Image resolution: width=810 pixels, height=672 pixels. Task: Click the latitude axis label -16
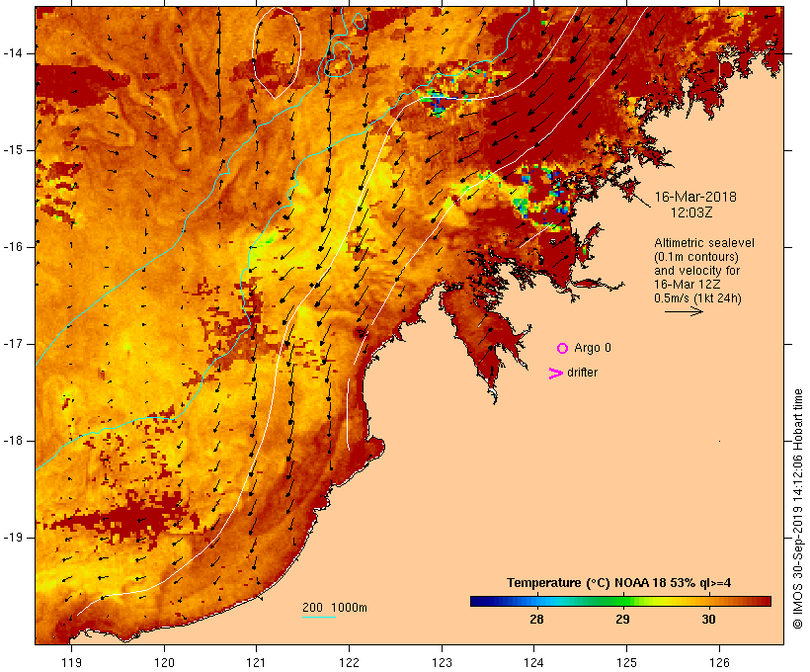coord(14,247)
